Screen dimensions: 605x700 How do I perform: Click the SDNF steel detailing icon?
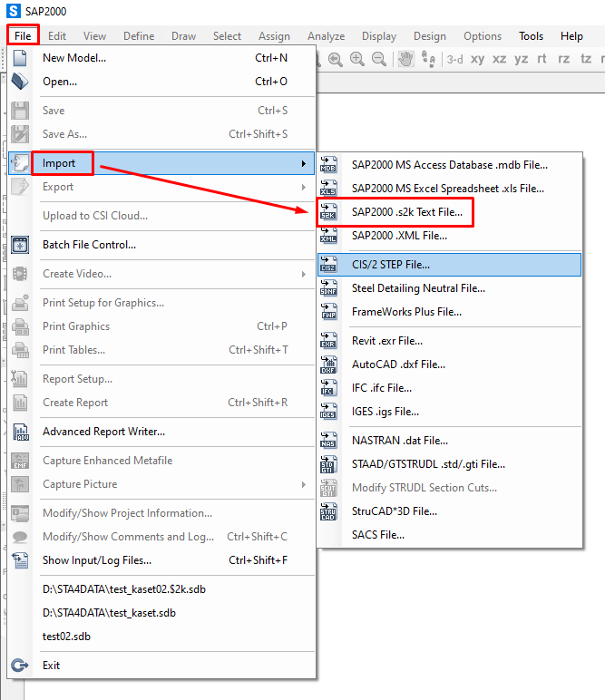[328, 288]
